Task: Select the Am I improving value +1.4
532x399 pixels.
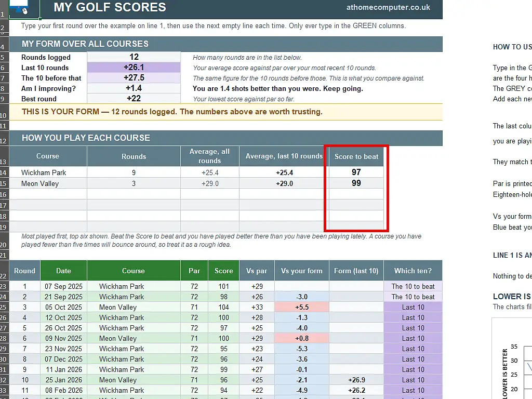Action: [x=134, y=88]
